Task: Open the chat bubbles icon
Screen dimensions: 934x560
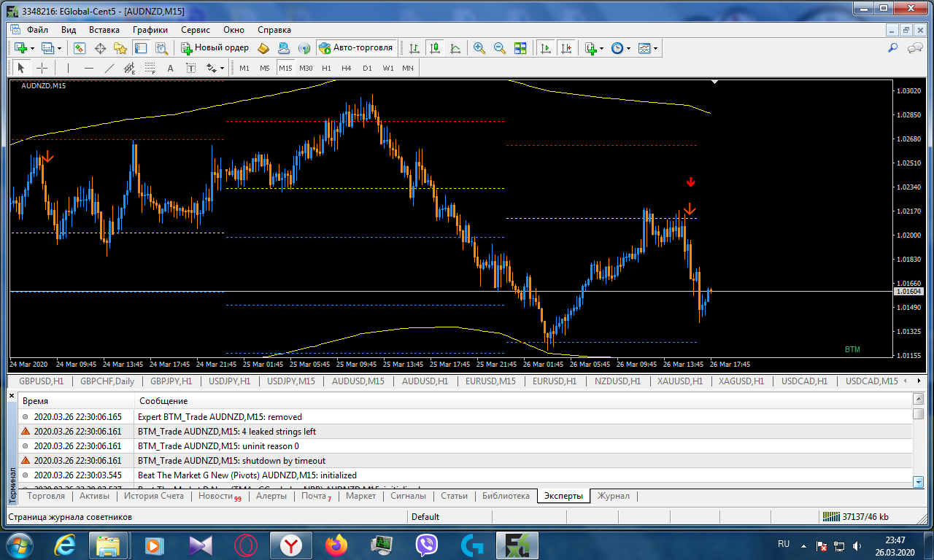Action: coord(914,48)
